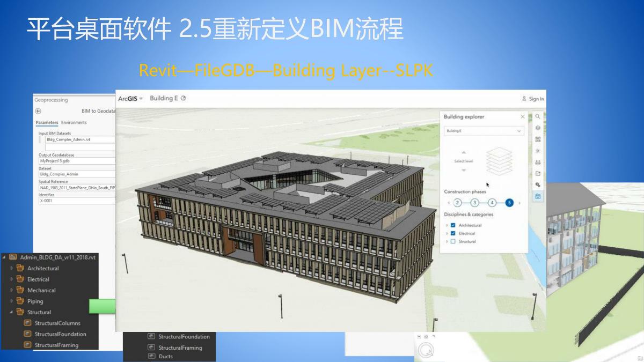Viewport: 644px width, 362px height.
Task: Click the Spatial Reference field
Action: point(77,188)
